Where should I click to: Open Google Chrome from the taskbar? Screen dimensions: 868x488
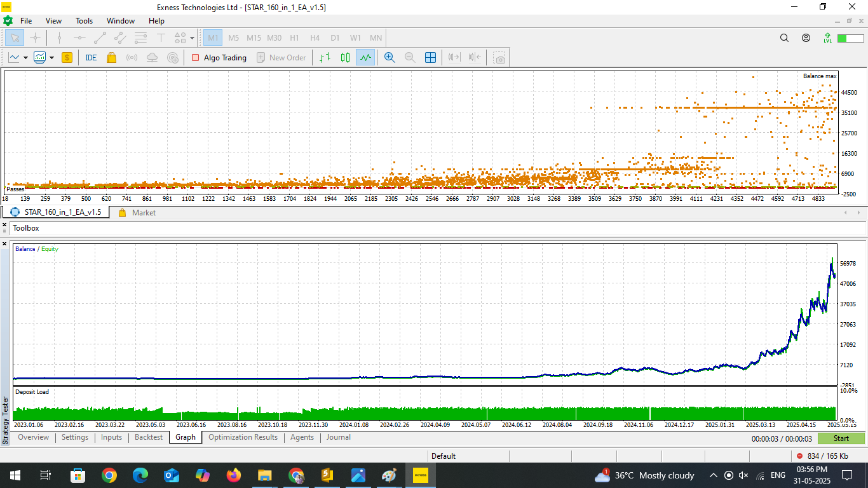(x=109, y=475)
